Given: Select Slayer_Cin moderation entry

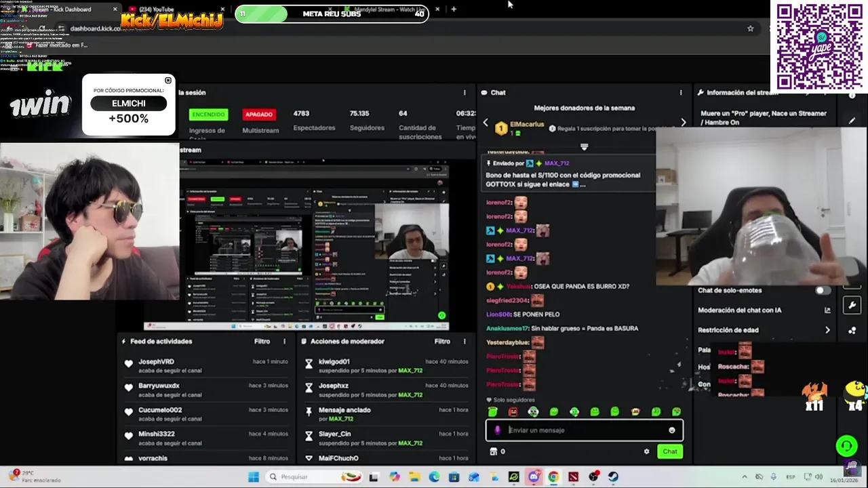Looking at the screenshot, I should pyautogui.click(x=387, y=438).
